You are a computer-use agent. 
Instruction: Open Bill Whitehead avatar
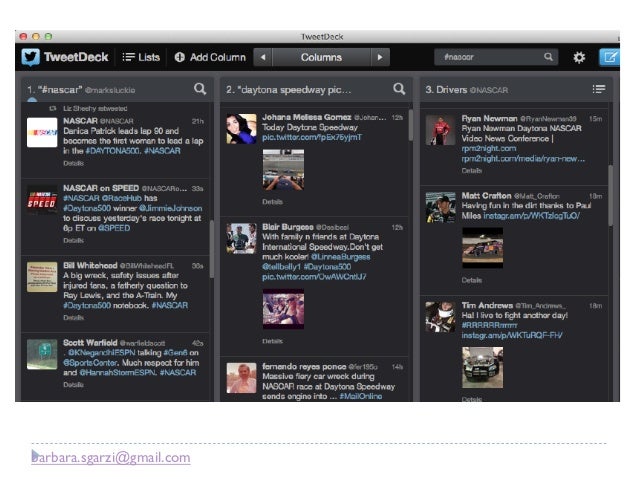[42, 277]
